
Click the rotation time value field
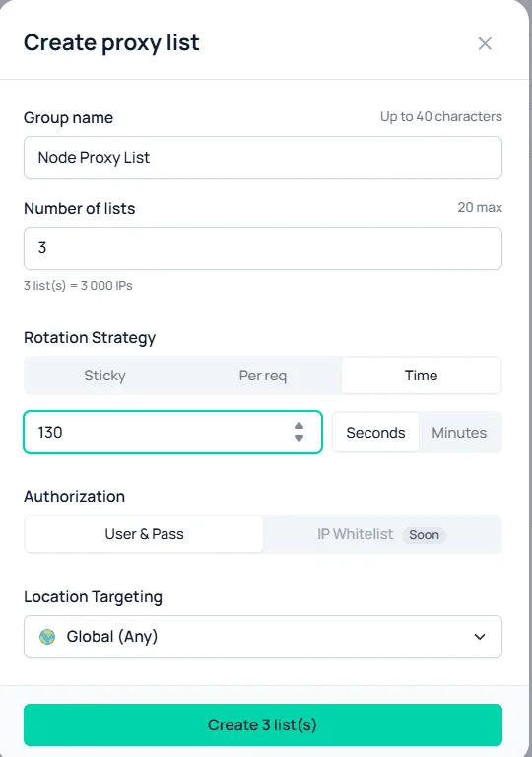pos(172,432)
